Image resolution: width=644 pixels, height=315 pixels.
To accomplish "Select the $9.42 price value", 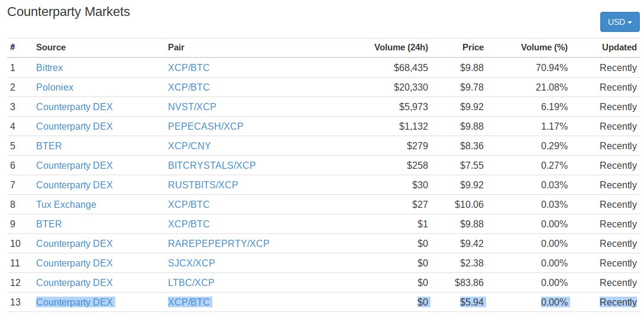I will [472, 243].
